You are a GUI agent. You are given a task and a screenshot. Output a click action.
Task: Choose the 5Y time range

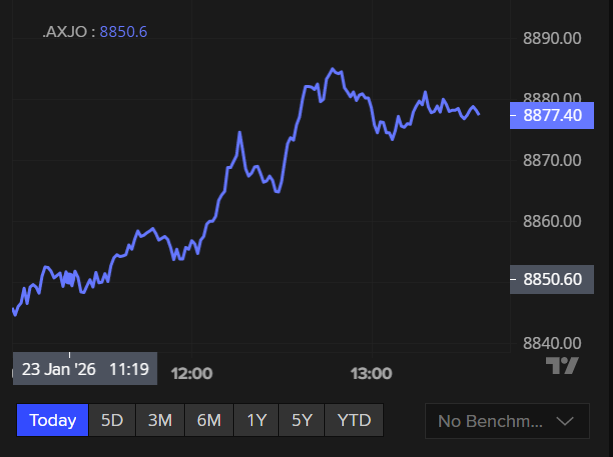pyautogui.click(x=303, y=420)
